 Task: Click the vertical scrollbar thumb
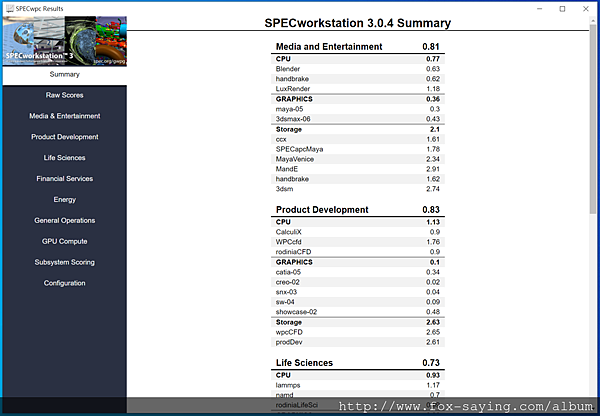coord(593,119)
